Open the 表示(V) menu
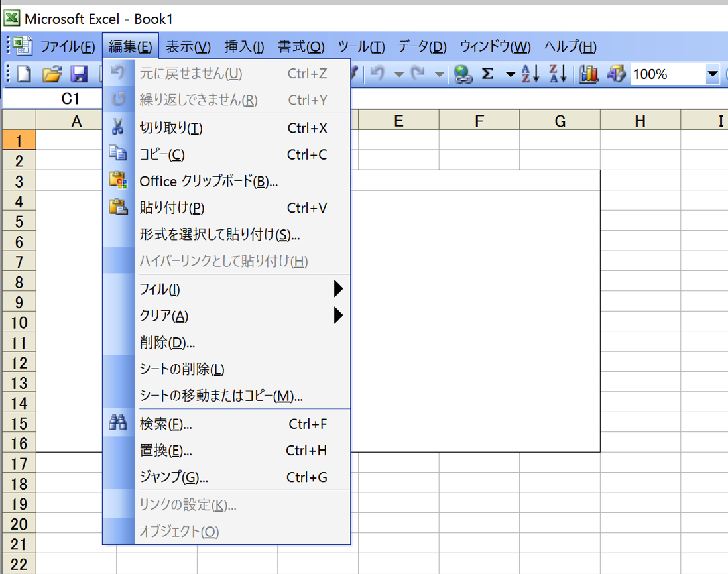The height and width of the screenshot is (574, 728). tap(188, 46)
